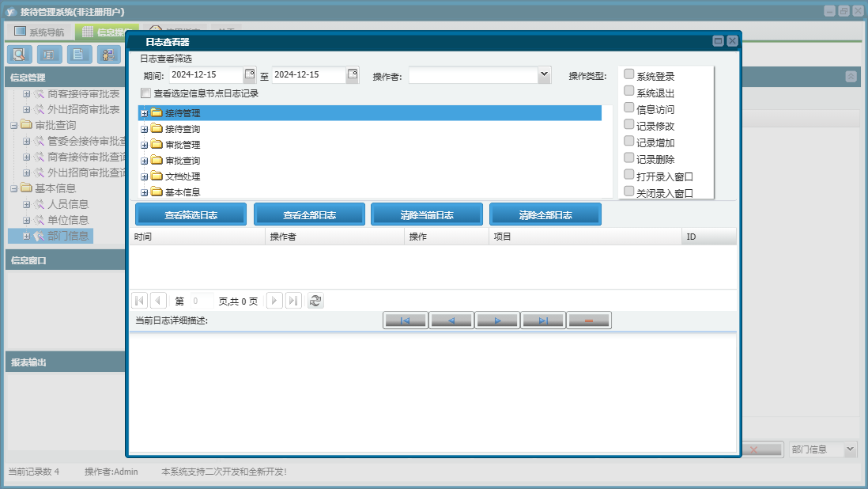Sort by the 操作者 column header
868x489 pixels.
(x=335, y=237)
